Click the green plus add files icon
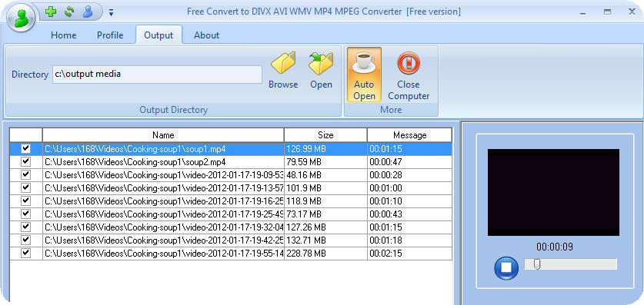 click(51, 12)
